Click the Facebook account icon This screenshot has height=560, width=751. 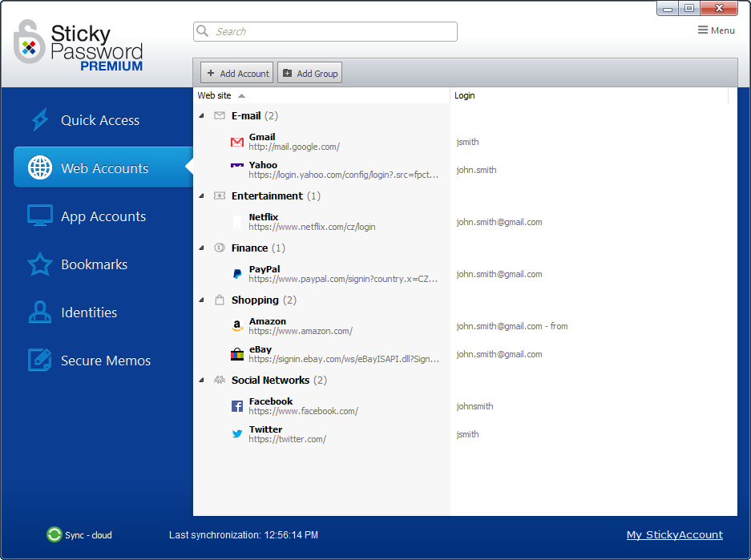(x=237, y=406)
